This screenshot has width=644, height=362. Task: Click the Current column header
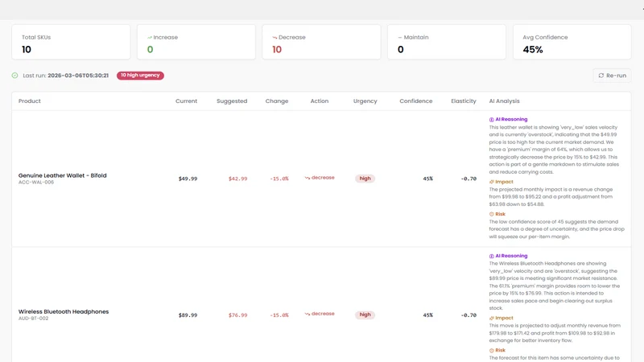pyautogui.click(x=187, y=101)
